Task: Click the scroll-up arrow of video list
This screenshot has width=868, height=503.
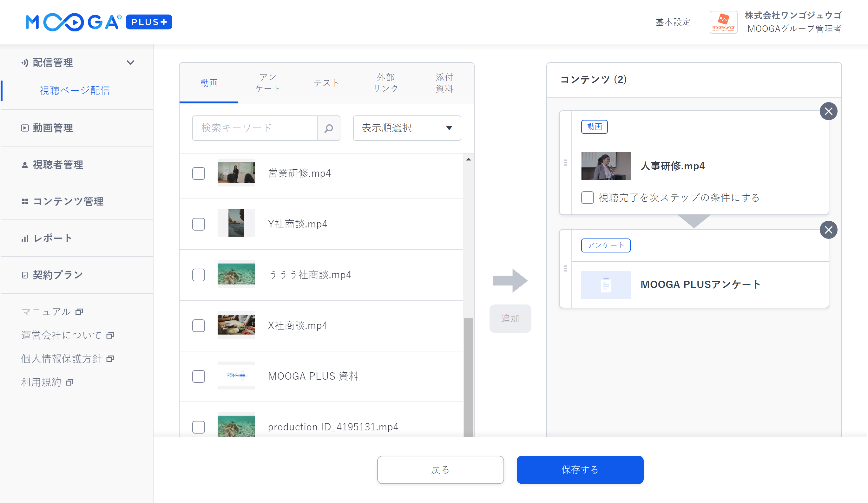Action: pyautogui.click(x=468, y=160)
